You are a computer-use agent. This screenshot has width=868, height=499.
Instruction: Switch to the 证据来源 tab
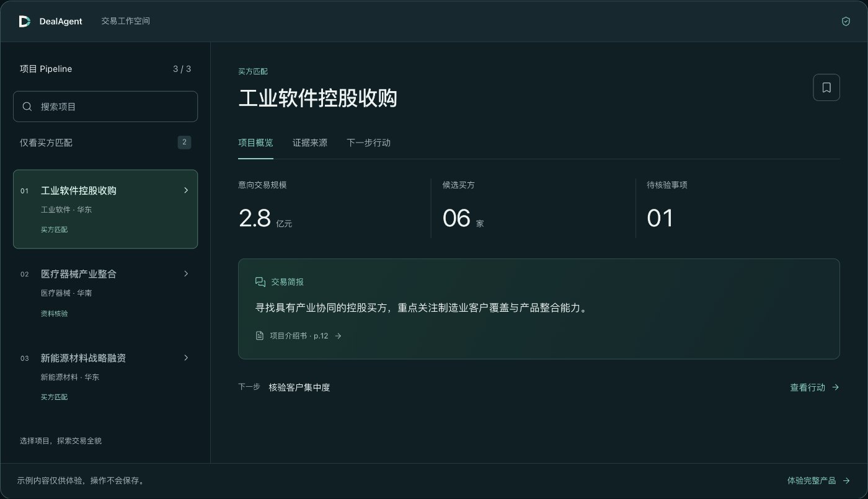coord(310,143)
